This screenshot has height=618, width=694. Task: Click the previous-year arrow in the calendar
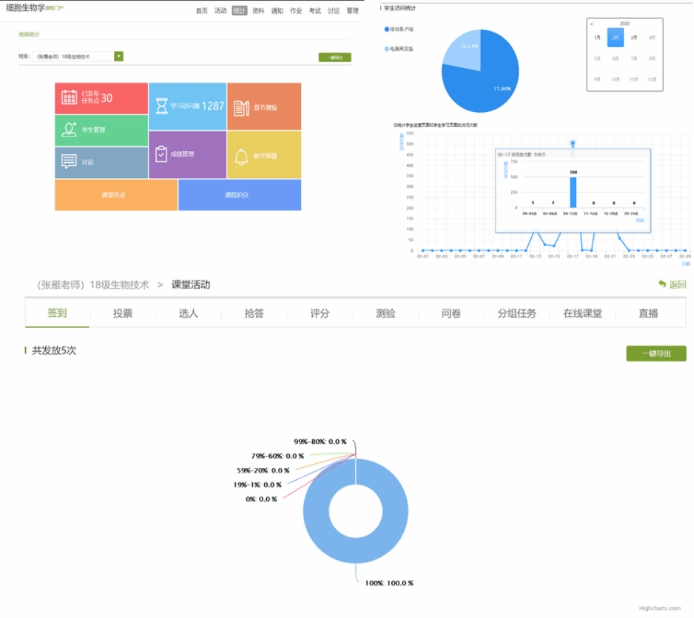(x=591, y=22)
